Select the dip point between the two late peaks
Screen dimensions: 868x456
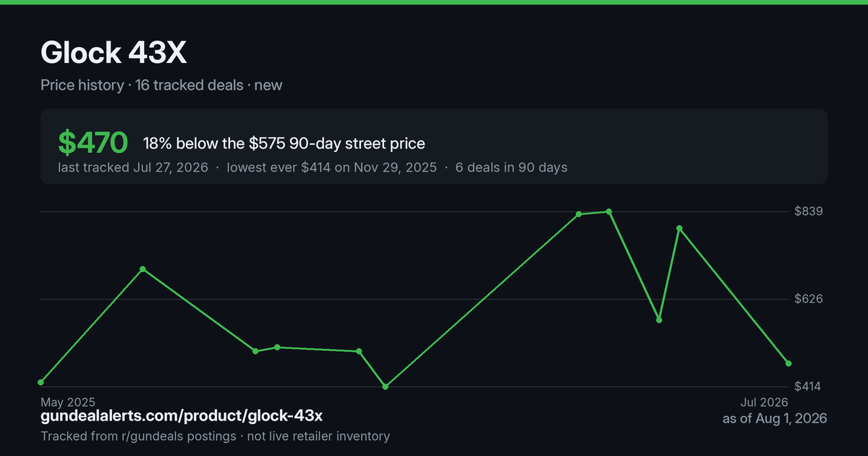[659, 320]
